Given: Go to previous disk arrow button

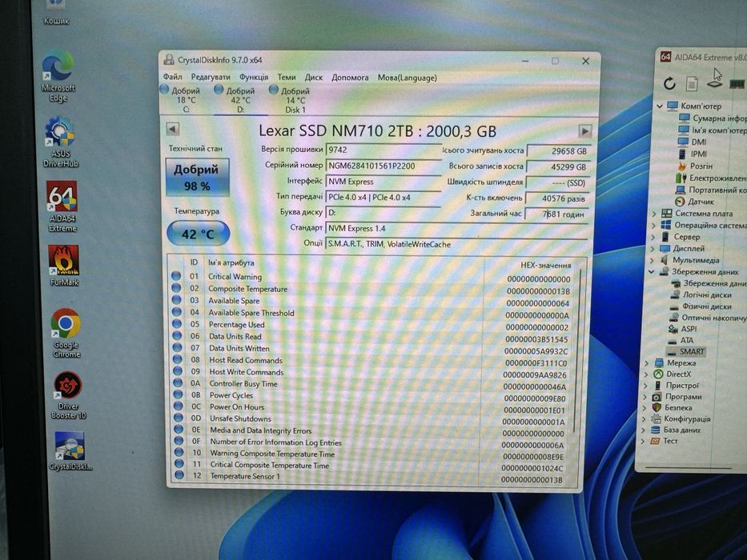Looking at the screenshot, I should coord(172,129).
